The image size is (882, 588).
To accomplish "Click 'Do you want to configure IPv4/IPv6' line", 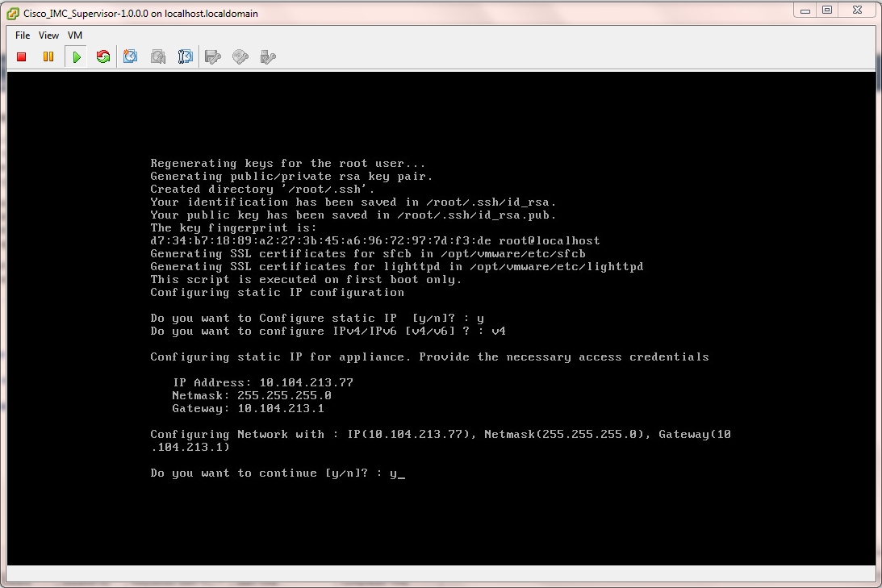I will pyautogui.click(x=328, y=332).
